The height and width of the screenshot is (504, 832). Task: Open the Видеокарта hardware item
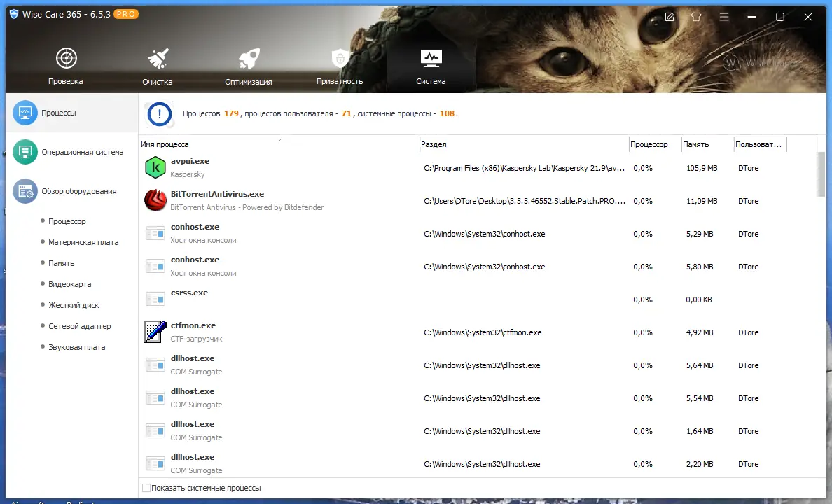coord(69,284)
